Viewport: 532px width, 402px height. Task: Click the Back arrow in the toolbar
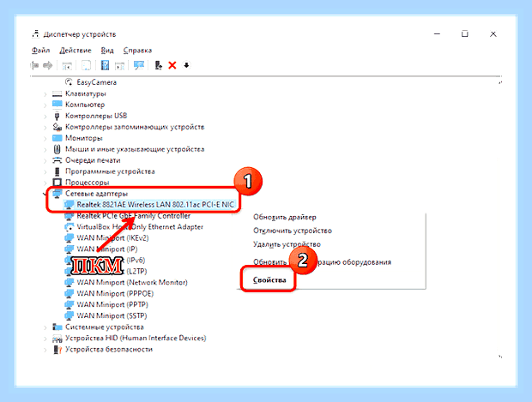click(x=34, y=65)
